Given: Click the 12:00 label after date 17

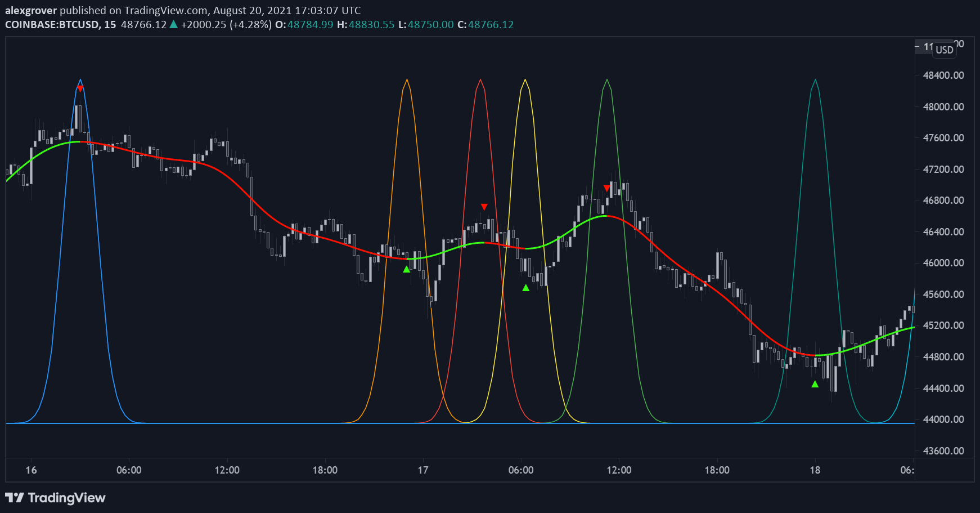Looking at the screenshot, I should tap(619, 470).
